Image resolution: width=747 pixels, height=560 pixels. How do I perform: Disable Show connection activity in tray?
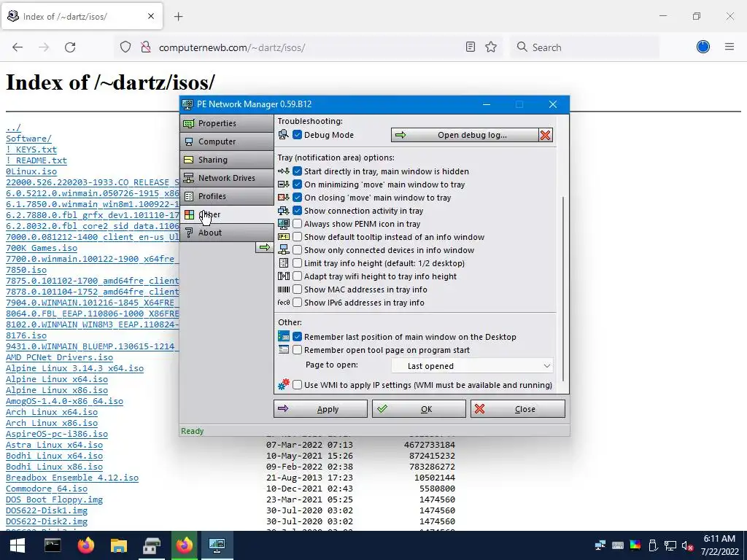coord(298,211)
